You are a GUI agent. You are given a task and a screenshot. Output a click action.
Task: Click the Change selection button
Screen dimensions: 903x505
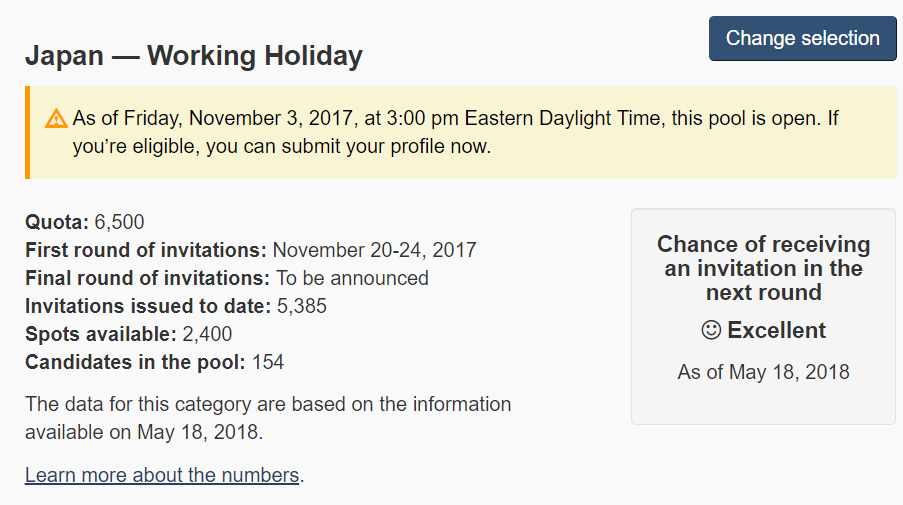(802, 39)
